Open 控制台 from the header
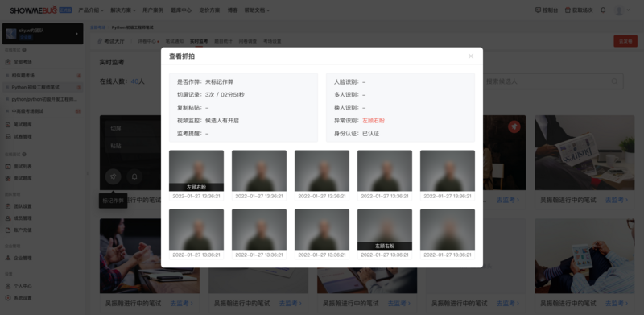Viewport: 644px width, 315px height. tap(547, 10)
